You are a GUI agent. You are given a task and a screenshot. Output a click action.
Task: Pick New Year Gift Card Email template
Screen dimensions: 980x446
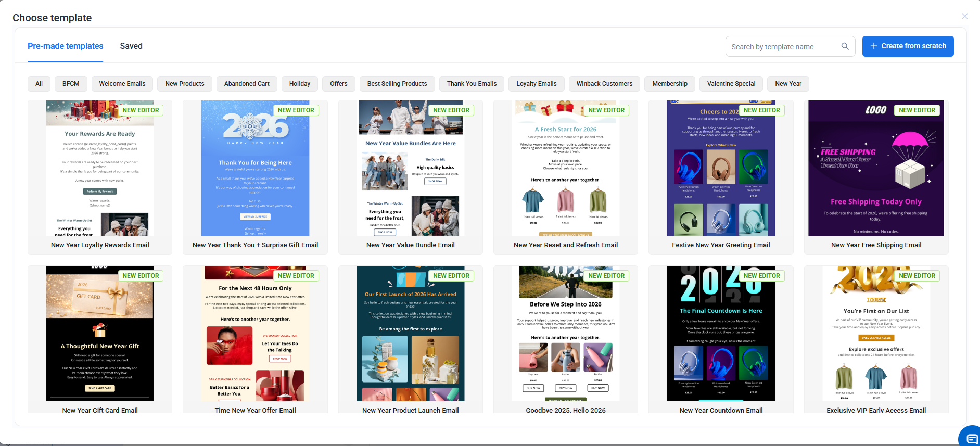pos(100,334)
